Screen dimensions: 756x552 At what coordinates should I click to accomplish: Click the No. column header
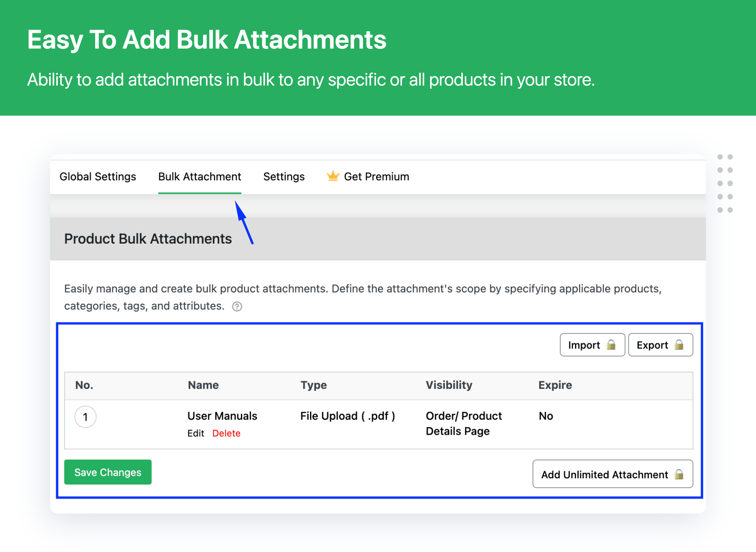pos(84,385)
